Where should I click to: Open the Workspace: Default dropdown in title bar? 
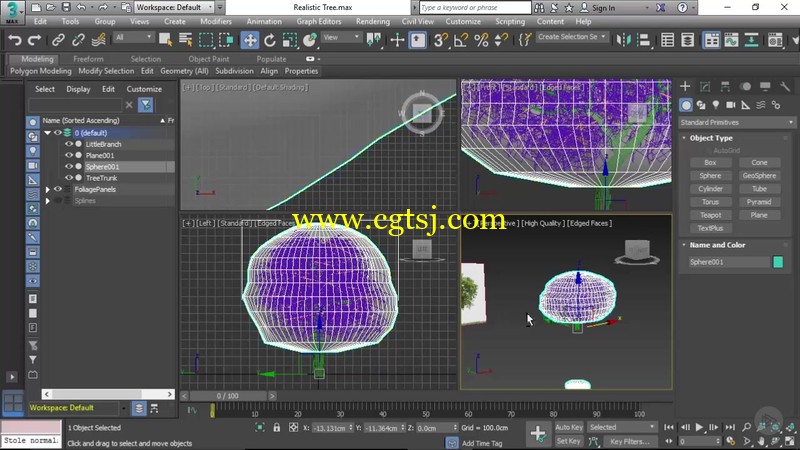[174, 7]
